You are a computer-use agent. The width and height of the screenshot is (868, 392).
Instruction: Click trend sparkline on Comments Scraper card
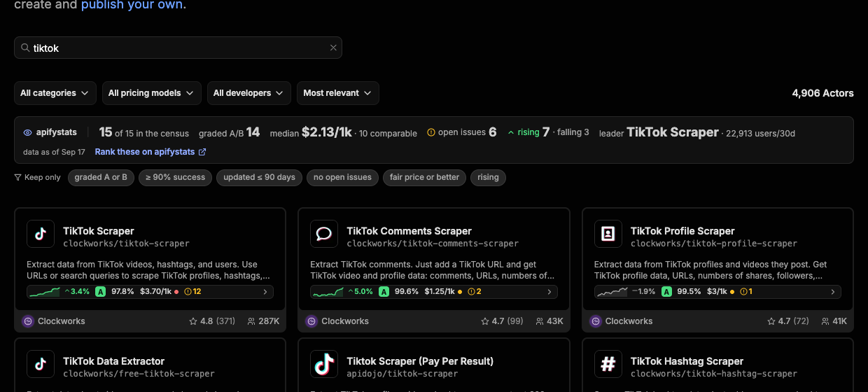329,292
